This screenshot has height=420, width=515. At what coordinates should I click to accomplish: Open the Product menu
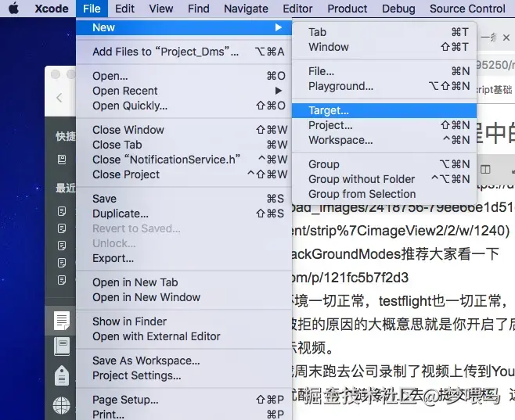348,9
